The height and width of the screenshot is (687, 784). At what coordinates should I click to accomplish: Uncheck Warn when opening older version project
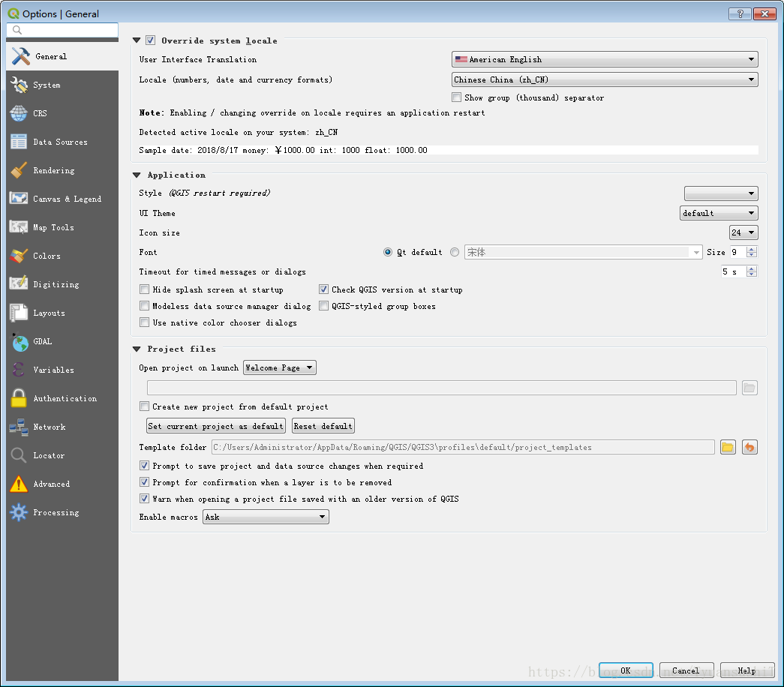coord(145,499)
